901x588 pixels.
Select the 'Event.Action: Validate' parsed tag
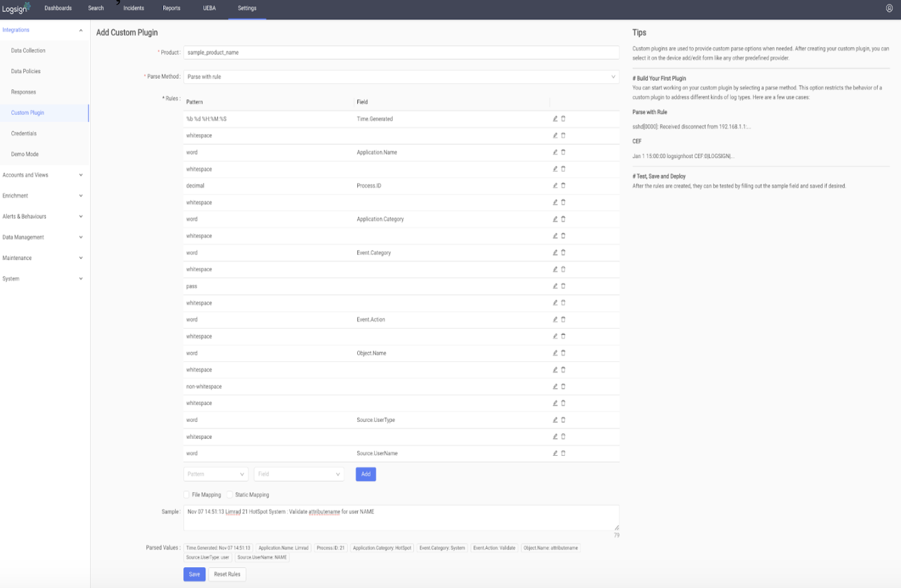(x=495, y=548)
